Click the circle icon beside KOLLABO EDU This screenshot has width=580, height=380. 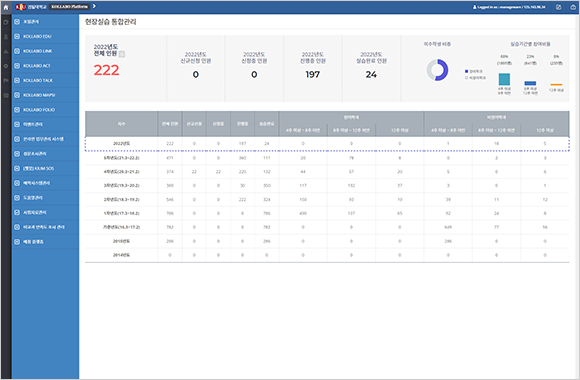click(x=17, y=36)
